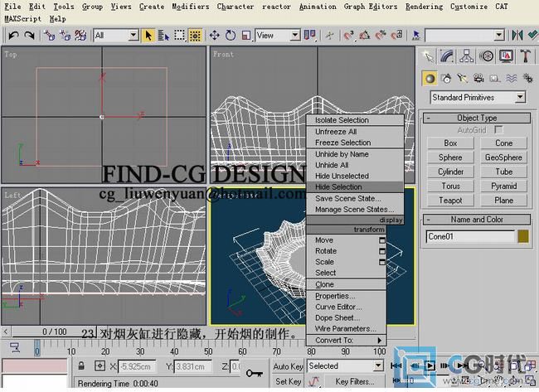Select the Select and Link tool
The height and width of the screenshot is (392, 539).
pos(50,36)
